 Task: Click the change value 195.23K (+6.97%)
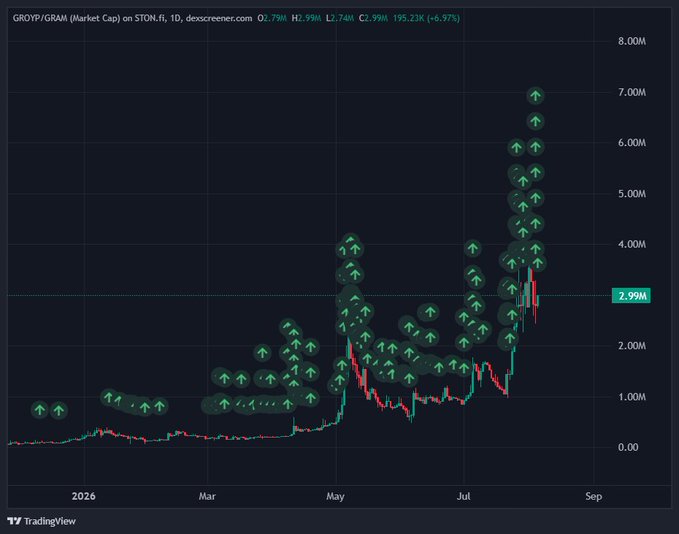(x=426, y=18)
